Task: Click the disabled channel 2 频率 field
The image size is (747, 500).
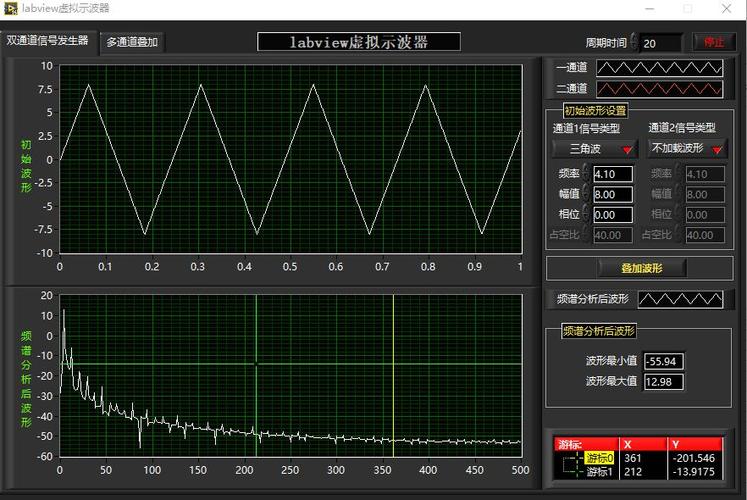Action: (705, 174)
